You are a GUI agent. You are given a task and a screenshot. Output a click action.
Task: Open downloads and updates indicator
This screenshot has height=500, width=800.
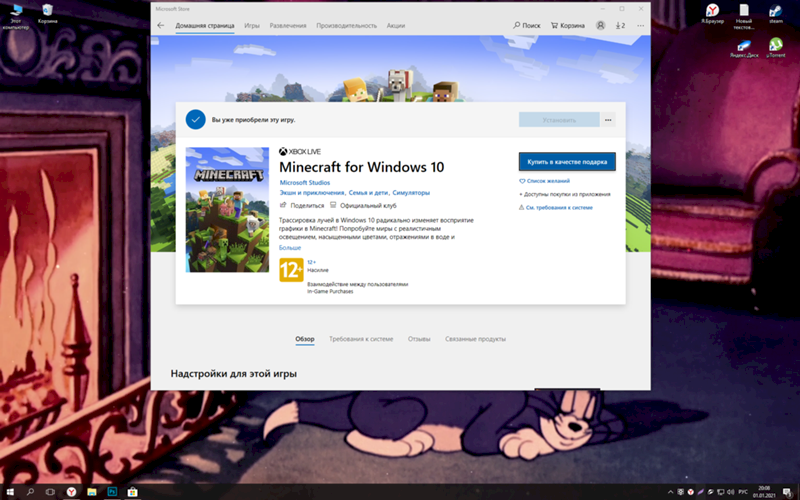pos(620,26)
